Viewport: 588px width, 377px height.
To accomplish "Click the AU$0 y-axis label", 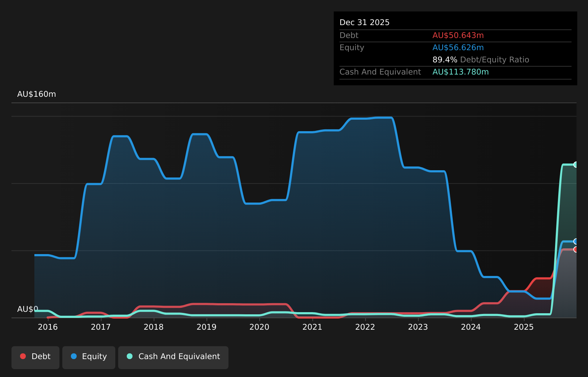I will tap(28, 309).
